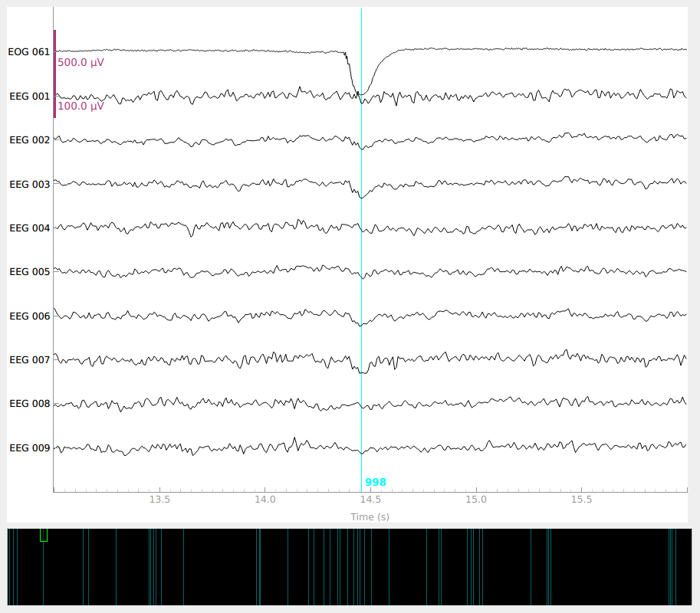Image resolution: width=700 pixels, height=613 pixels.
Task: Click the 500.0 µV scale text
Action: pyautogui.click(x=81, y=63)
